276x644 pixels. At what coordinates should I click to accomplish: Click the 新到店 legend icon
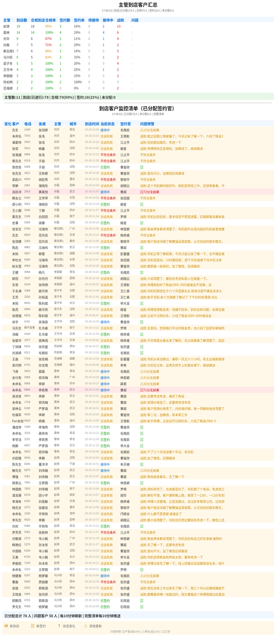click(6, 626)
